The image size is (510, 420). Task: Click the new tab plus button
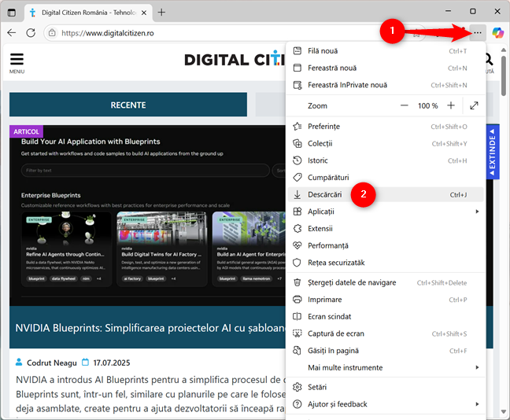pyautogui.click(x=161, y=13)
